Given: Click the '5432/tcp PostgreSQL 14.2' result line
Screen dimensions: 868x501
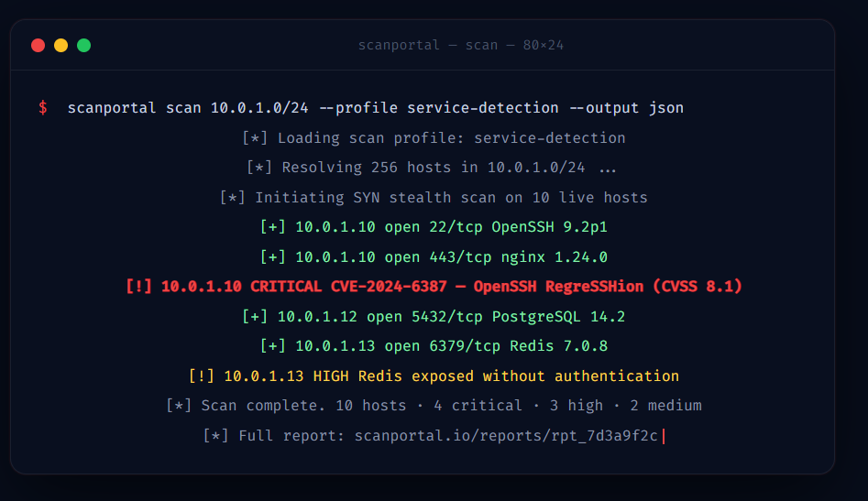Looking at the screenshot, I should (434, 316).
